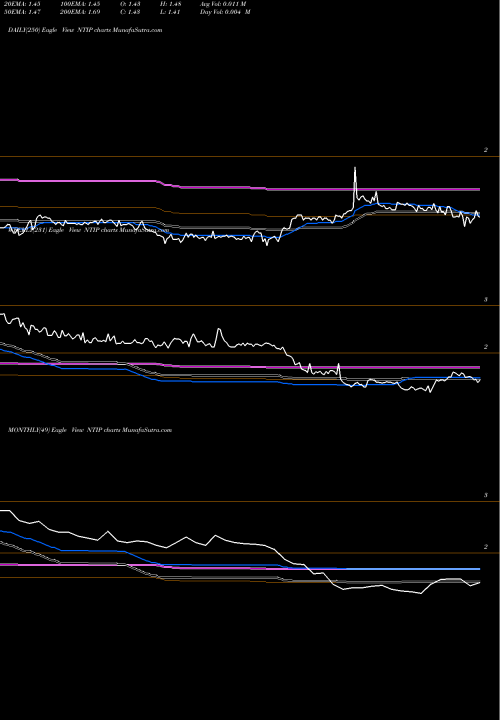Click axis label 2 on the monthly chart
The width and height of the screenshot is (500, 720).
tap(485, 547)
